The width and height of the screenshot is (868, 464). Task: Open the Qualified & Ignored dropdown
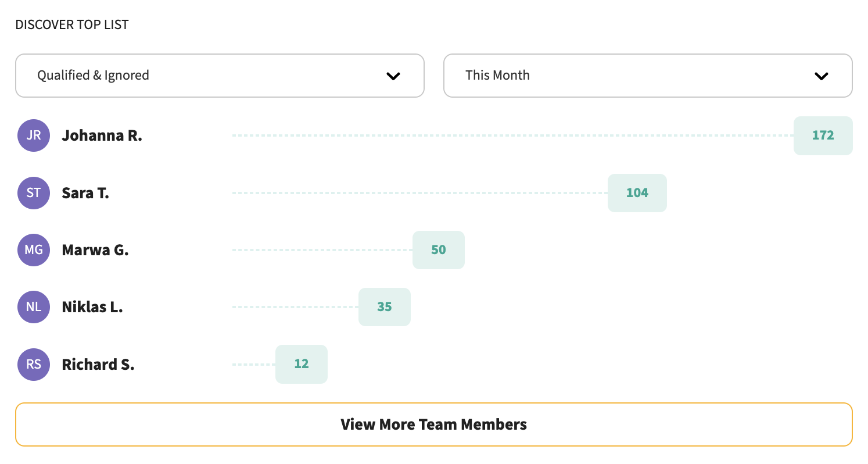(x=220, y=76)
